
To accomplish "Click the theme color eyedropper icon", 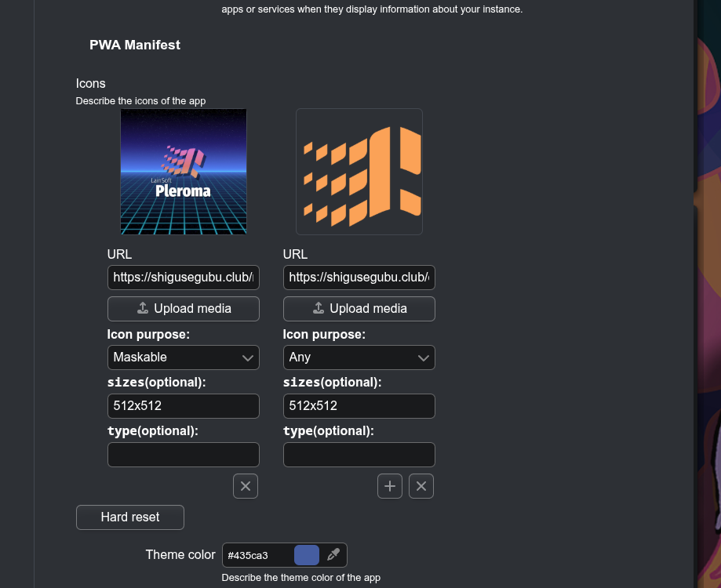I will point(333,555).
